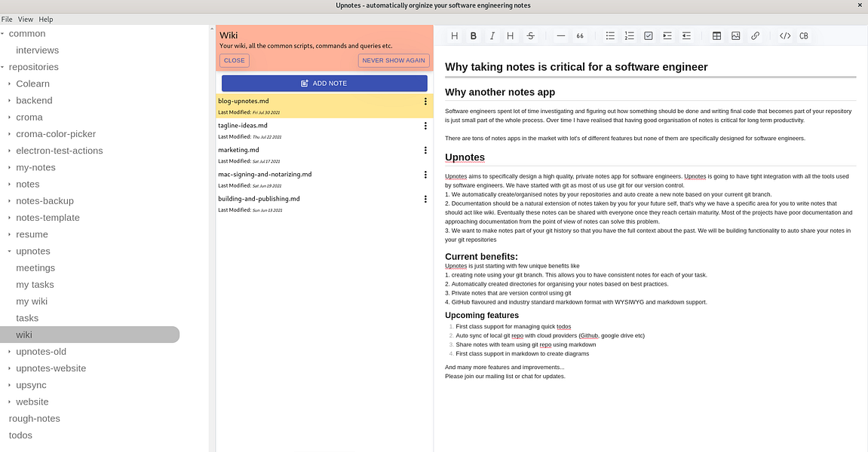Viewport: 868px width, 452px height.
Task: Dismiss the Wiki banner with CLOSE
Action: click(235, 60)
